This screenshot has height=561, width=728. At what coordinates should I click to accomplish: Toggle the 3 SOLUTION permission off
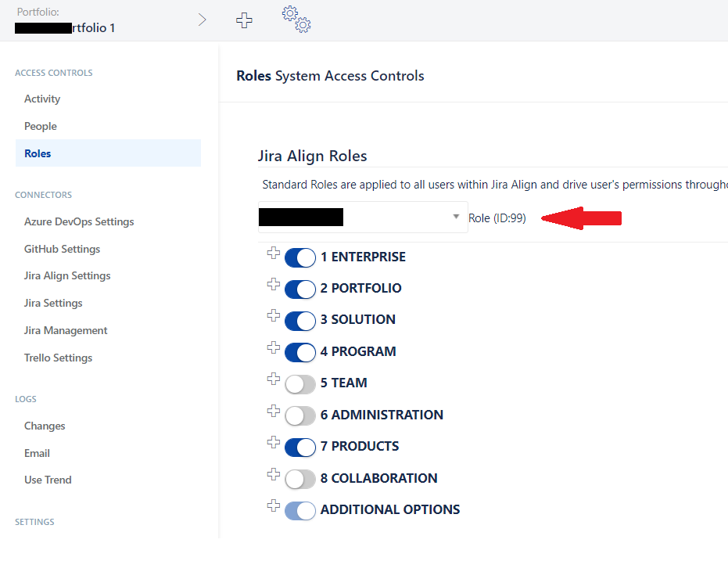pos(300,321)
